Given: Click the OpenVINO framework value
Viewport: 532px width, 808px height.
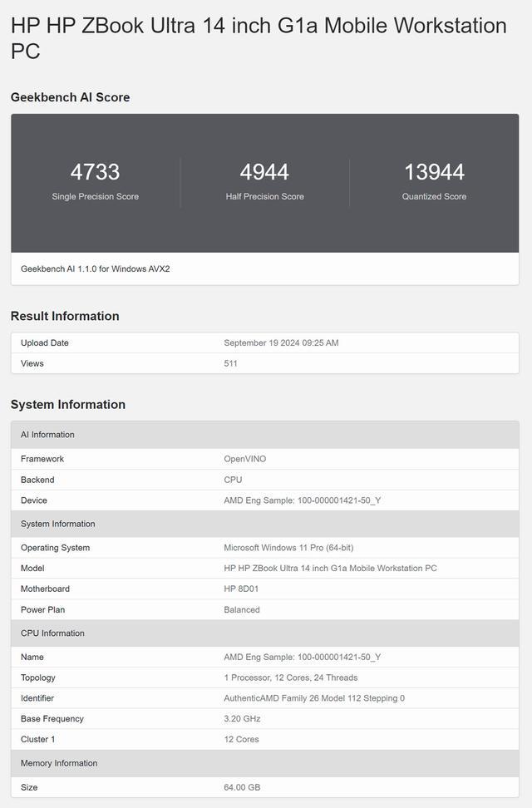Looking at the screenshot, I should point(245,459).
